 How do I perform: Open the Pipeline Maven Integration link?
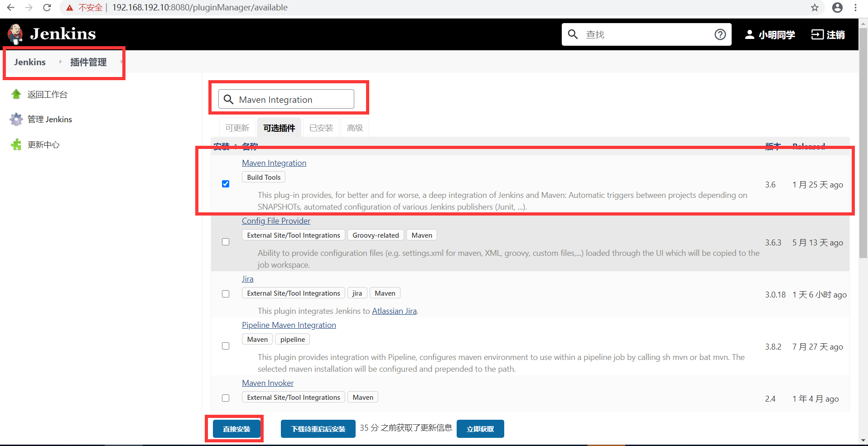click(x=289, y=325)
